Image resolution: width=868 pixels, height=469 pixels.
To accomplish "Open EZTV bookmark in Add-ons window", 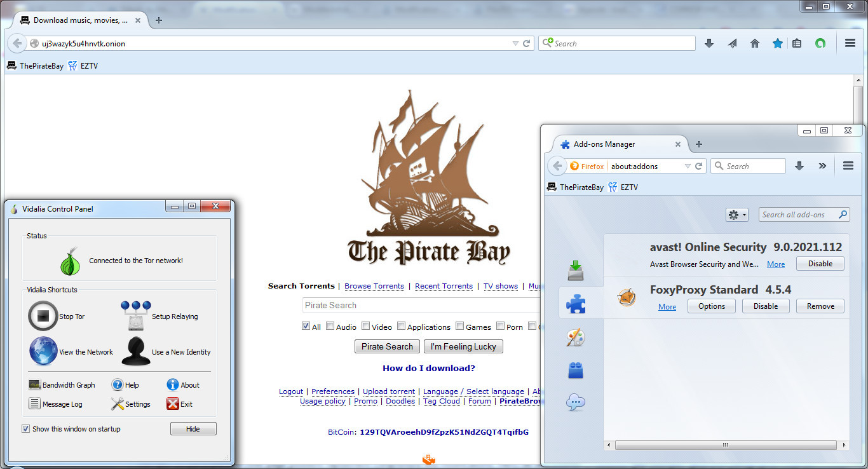I will 623,187.
